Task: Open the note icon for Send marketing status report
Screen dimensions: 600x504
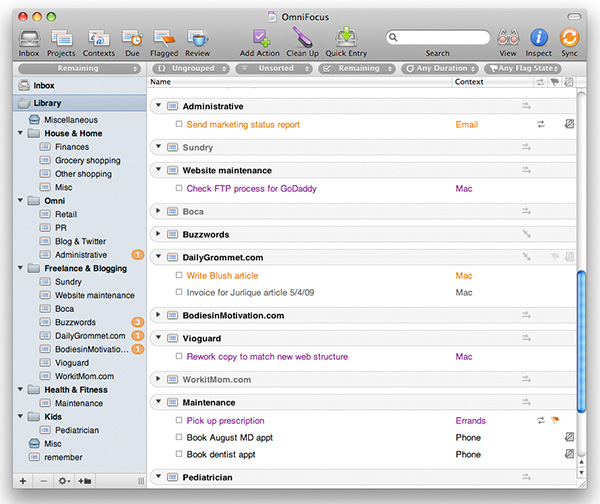Action: 569,124
